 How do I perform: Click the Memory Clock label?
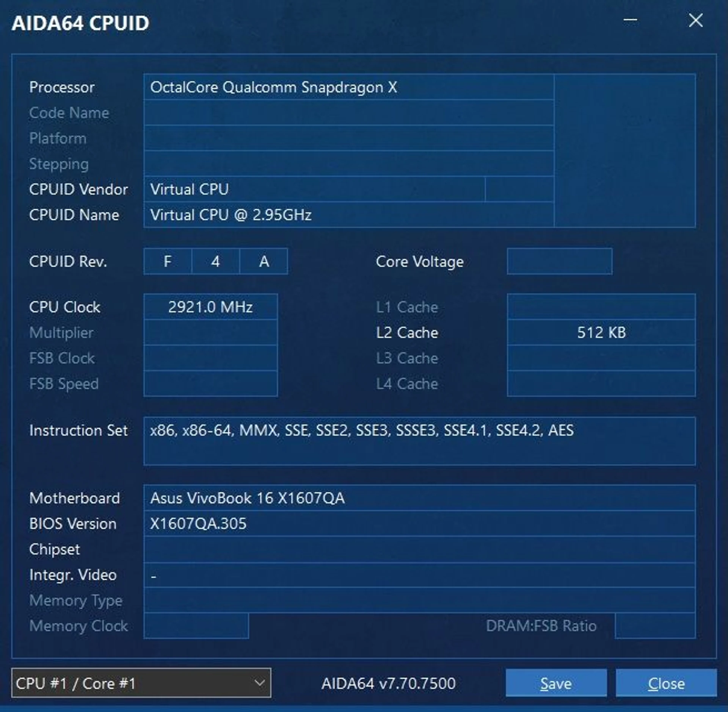[x=78, y=626]
